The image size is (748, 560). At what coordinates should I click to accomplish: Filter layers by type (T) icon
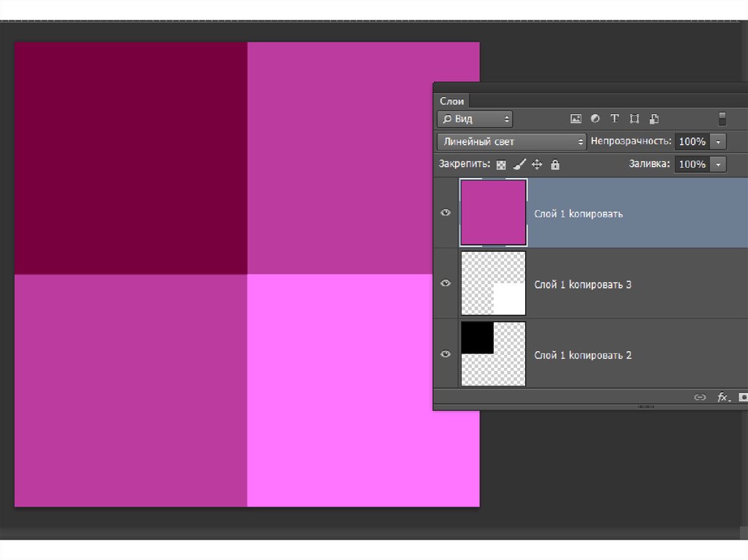(x=614, y=118)
